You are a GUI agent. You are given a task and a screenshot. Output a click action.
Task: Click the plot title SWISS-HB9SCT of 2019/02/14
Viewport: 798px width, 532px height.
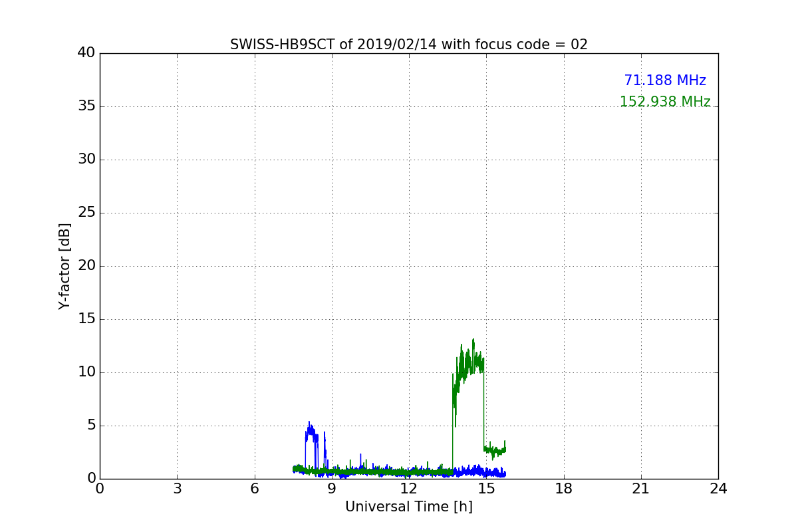409,45
